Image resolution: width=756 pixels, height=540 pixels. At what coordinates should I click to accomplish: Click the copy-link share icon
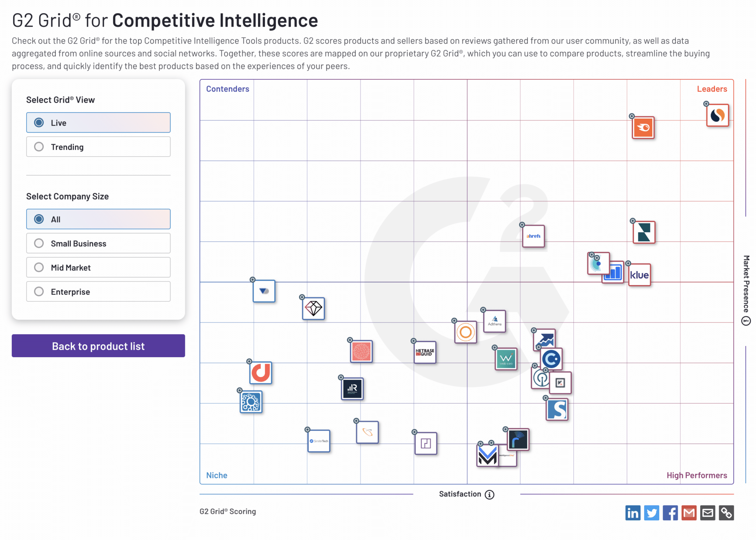pos(727,513)
